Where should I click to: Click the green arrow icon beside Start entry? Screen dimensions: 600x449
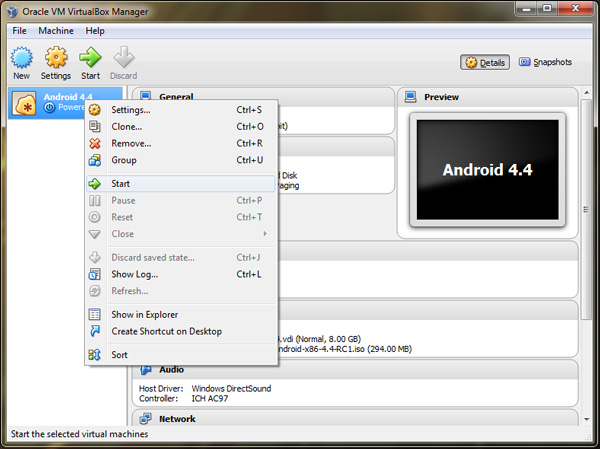pyautogui.click(x=95, y=184)
